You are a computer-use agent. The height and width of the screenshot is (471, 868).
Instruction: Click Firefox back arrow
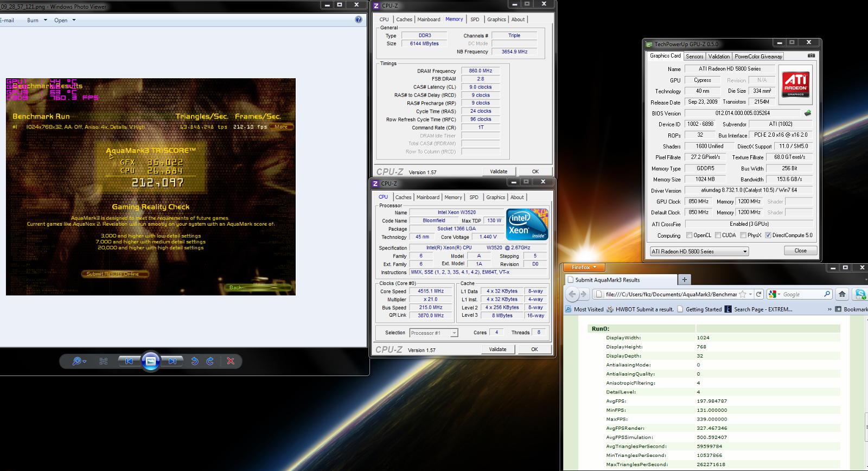coord(572,294)
